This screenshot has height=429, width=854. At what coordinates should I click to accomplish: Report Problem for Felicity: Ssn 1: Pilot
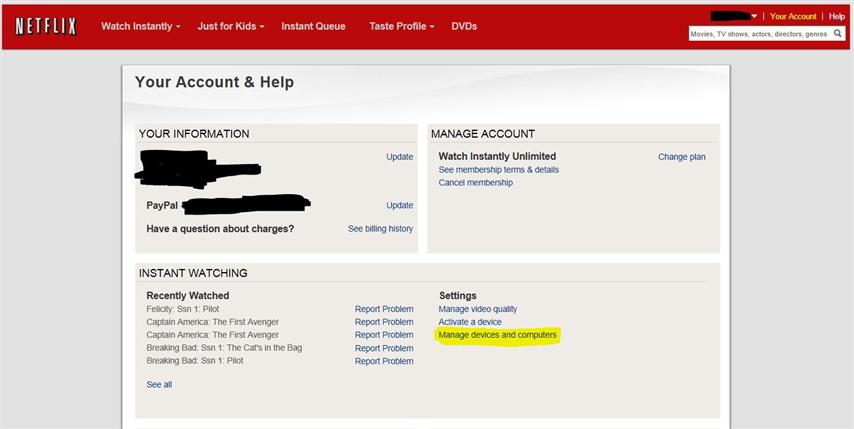click(x=384, y=309)
